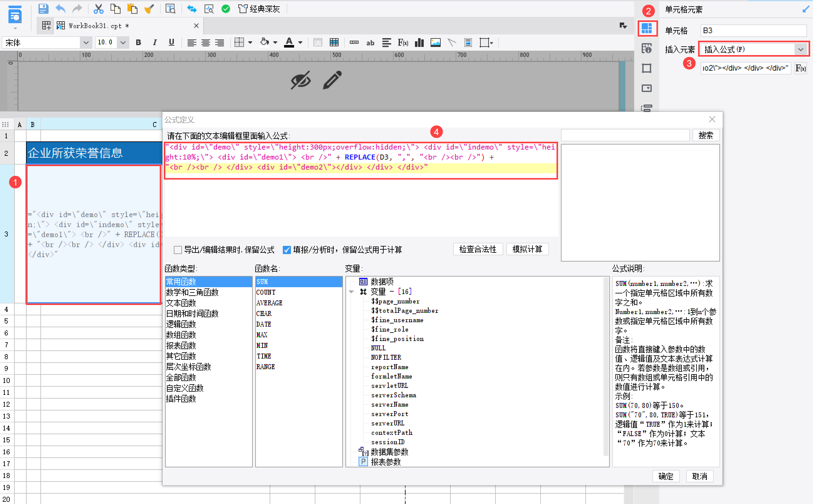
Task: Select 文本函数 in function type list
Action: 181,303
